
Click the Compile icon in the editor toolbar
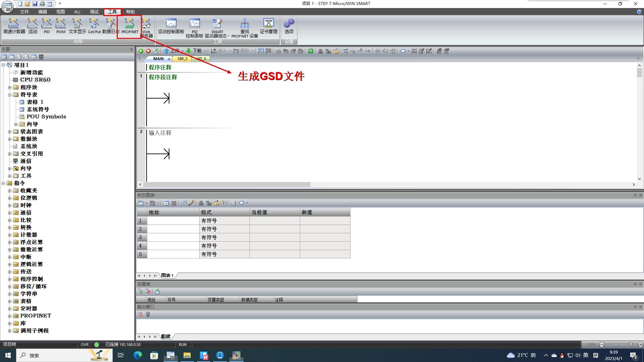click(x=155, y=51)
